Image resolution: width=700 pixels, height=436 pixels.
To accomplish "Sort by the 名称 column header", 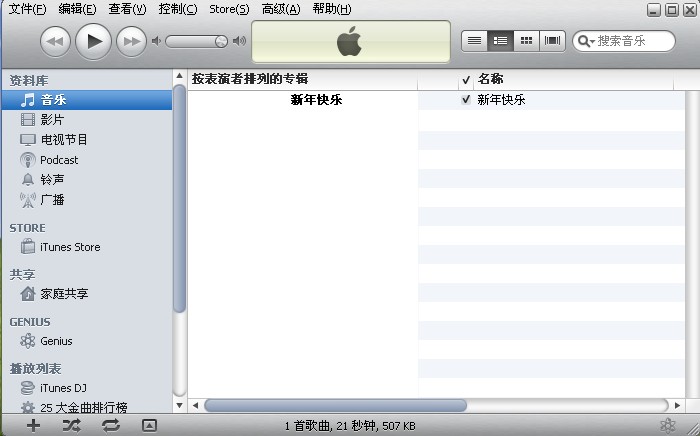I will (574, 80).
